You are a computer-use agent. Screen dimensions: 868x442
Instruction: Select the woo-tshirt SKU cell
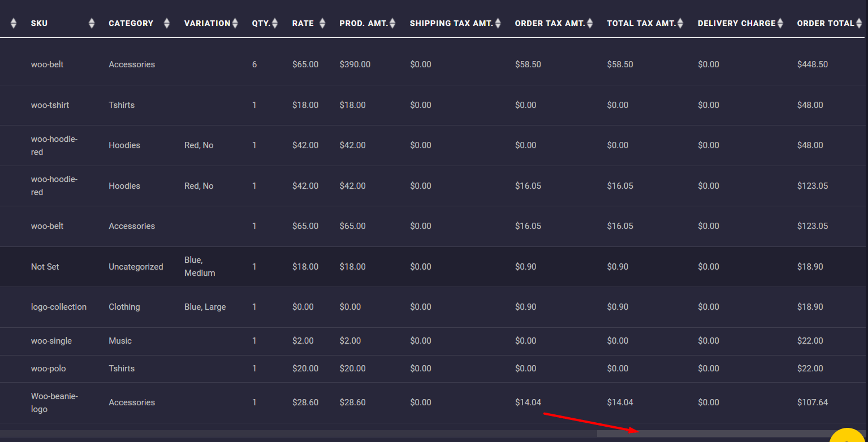(50, 105)
